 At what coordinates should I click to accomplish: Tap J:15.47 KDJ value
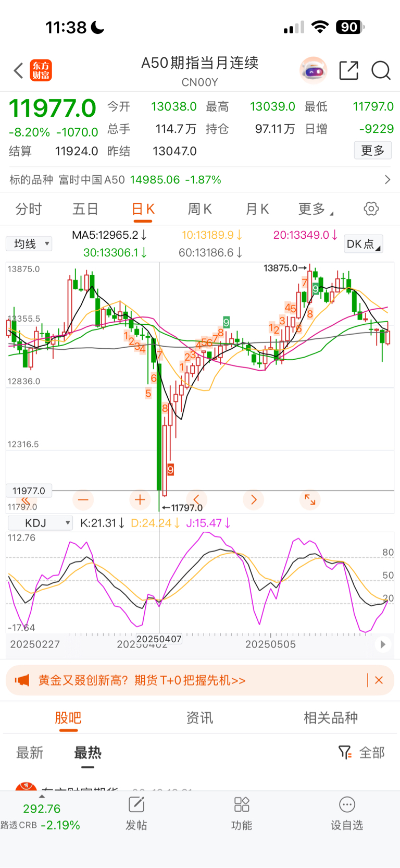pyautogui.click(x=208, y=523)
